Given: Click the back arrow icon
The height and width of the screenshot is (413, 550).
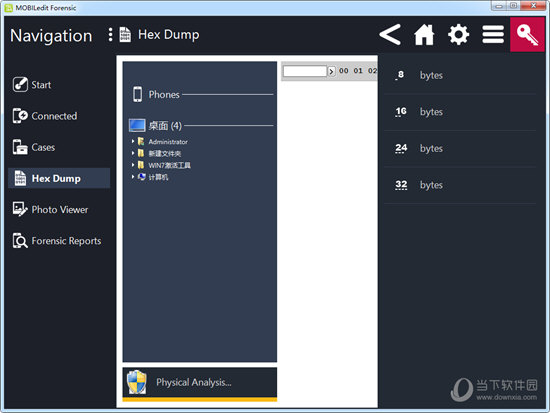Looking at the screenshot, I should tap(390, 35).
